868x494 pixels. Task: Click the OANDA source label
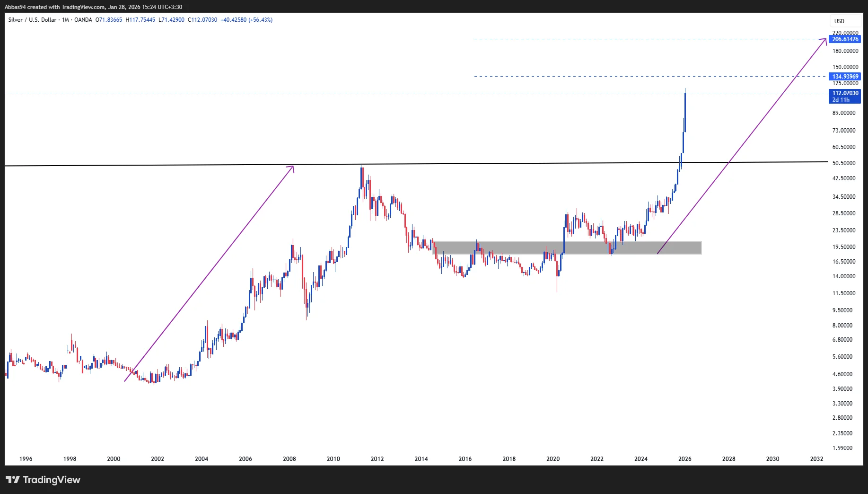pyautogui.click(x=83, y=20)
